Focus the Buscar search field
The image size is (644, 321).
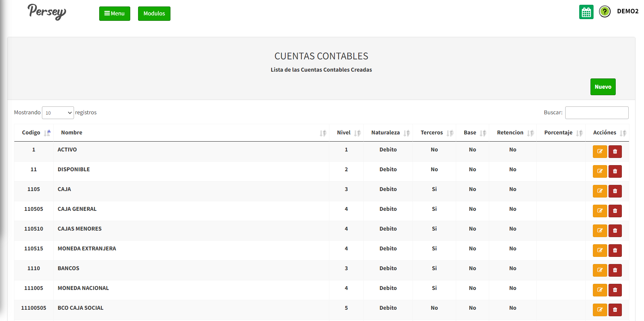click(597, 113)
